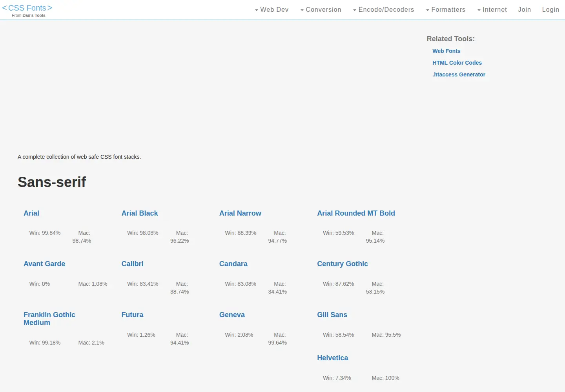Click 'Win: 2.08%' under Geneva

click(x=239, y=335)
